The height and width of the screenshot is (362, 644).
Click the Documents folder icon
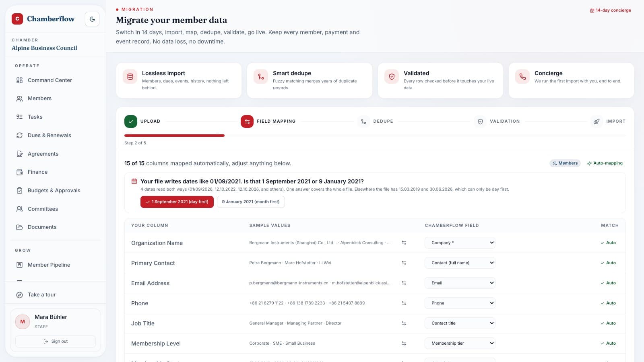pyautogui.click(x=19, y=227)
